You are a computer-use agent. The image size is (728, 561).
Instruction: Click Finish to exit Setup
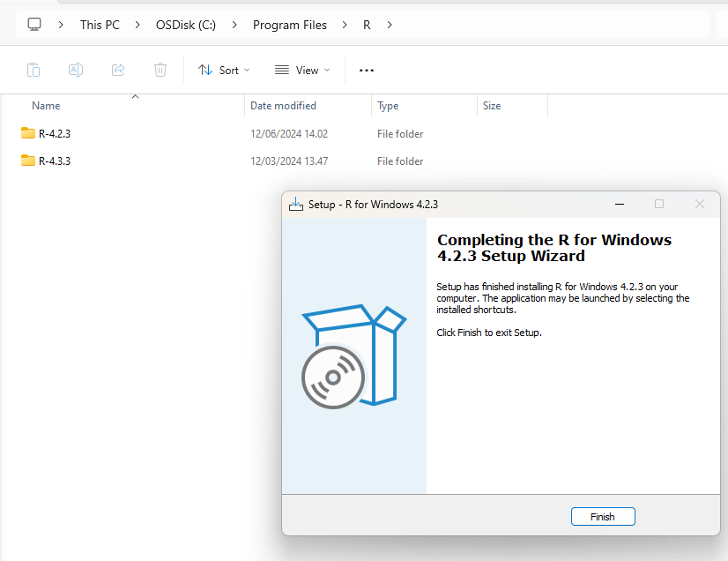click(x=603, y=517)
